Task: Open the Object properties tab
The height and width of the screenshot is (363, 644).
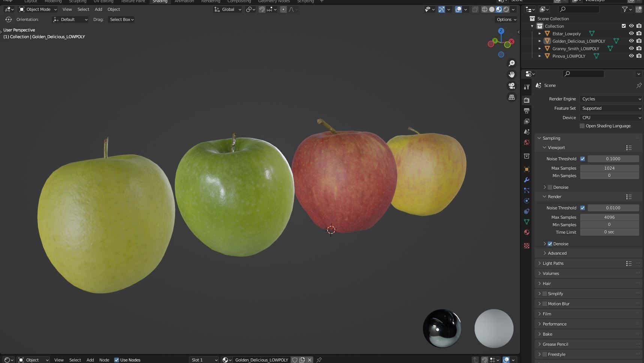Action: pos(527,169)
